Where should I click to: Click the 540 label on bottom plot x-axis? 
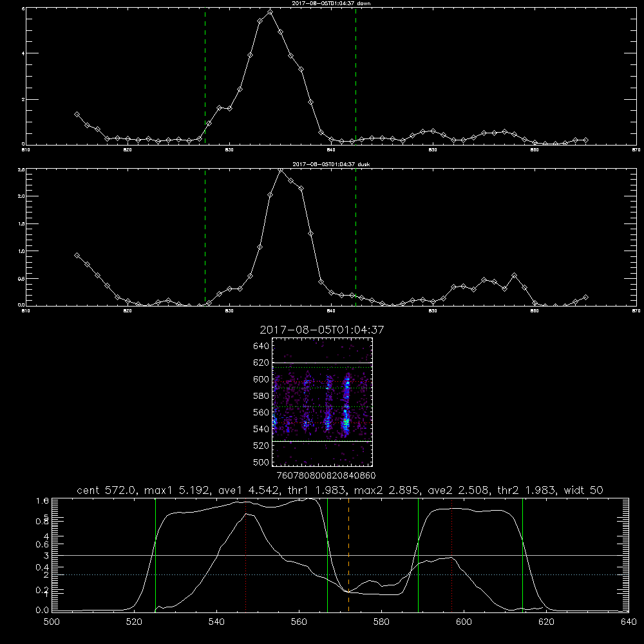coord(216,622)
